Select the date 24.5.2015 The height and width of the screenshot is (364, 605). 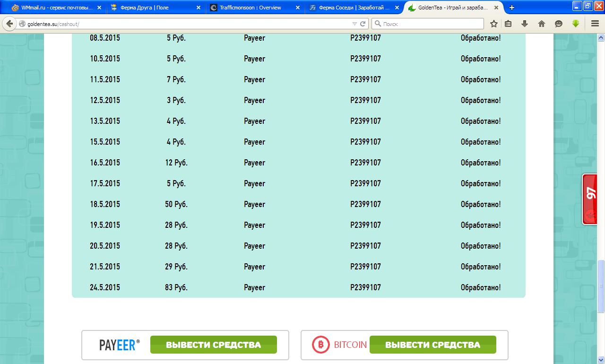[x=105, y=287]
